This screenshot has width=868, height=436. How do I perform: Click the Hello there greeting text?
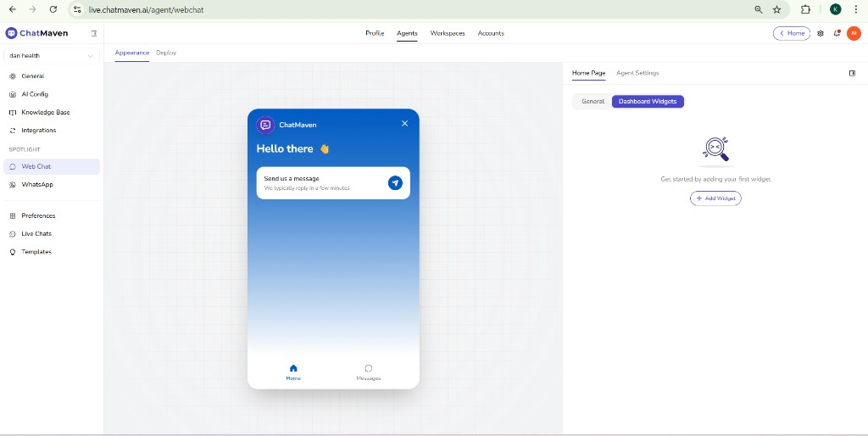(x=285, y=149)
